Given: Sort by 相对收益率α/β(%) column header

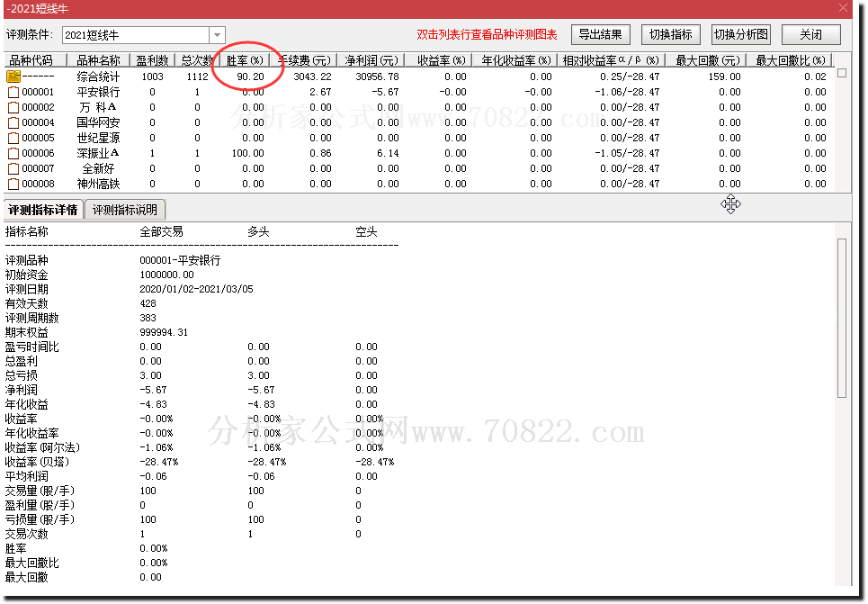Looking at the screenshot, I should [x=611, y=59].
